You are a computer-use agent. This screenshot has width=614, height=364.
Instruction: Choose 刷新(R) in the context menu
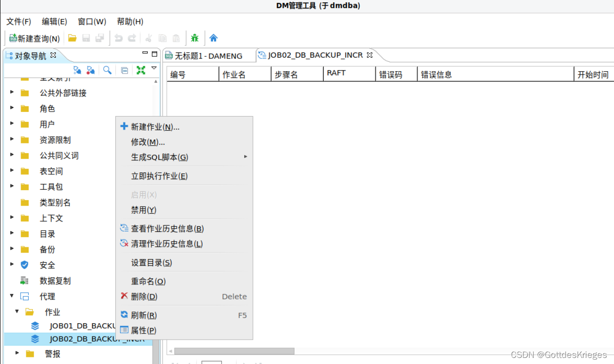coord(184,315)
